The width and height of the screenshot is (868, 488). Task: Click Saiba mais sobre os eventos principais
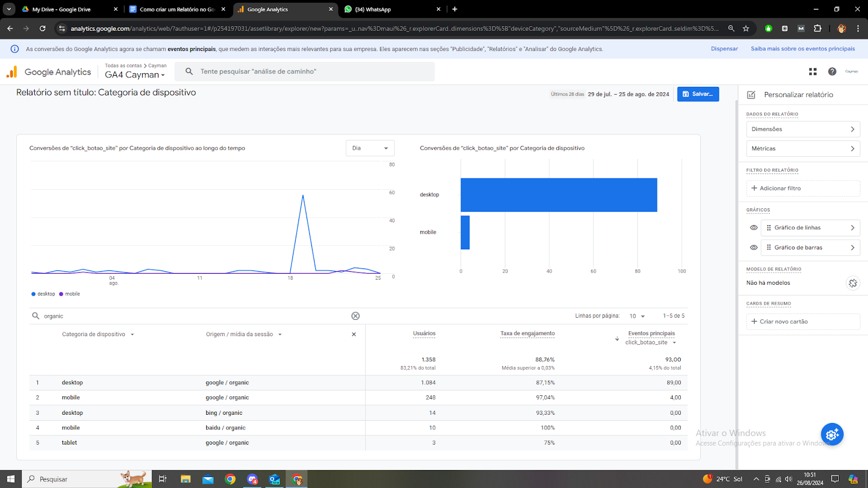pyautogui.click(x=803, y=49)
